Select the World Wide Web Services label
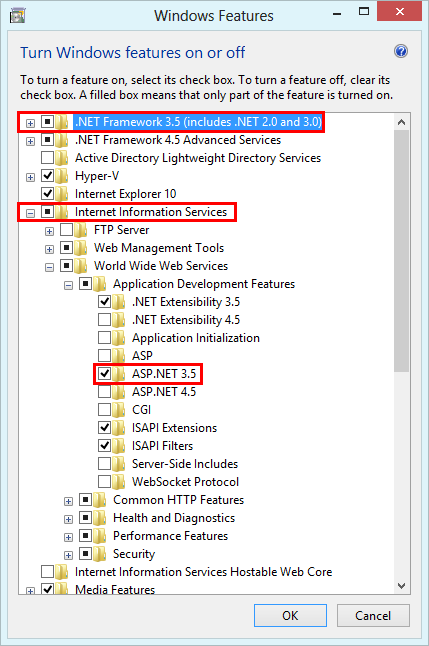 [161, 266]
